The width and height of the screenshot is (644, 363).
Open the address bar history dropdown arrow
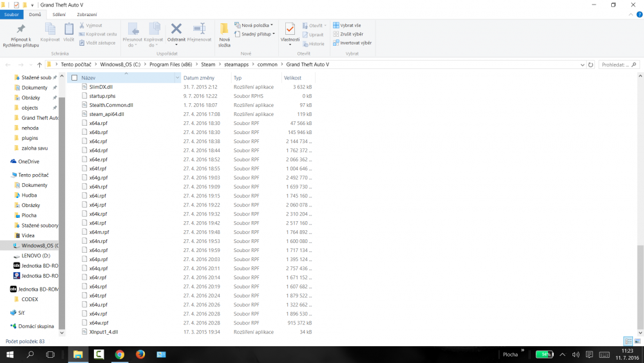point(582,65)
